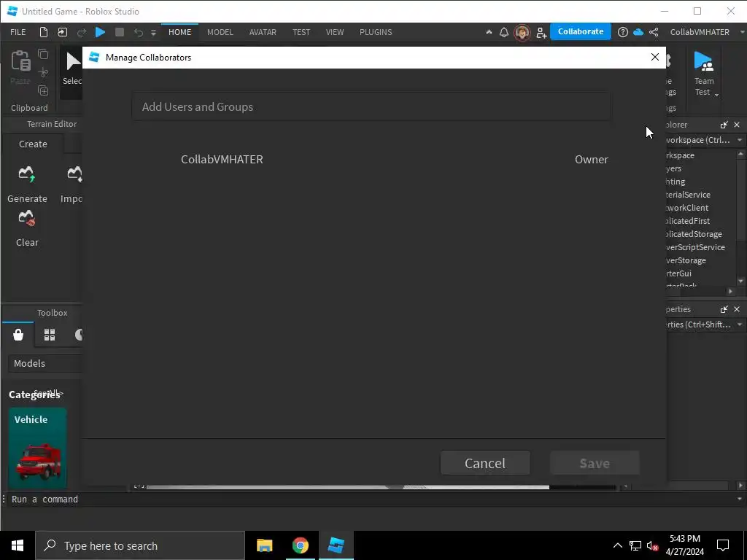This screenshot has width=747, height=560.
Task: Switch to the TEST ribbon tab
Action: click(x=301, y=32)
